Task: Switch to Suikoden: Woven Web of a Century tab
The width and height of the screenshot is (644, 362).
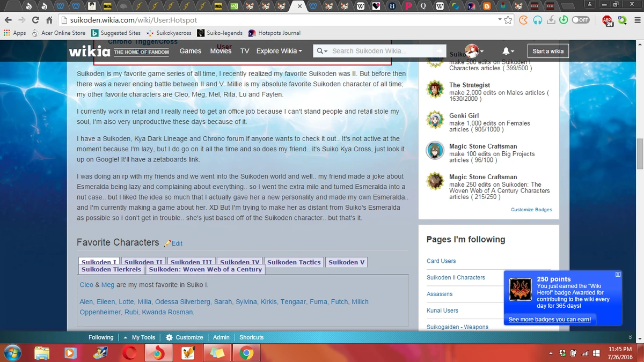Action: point(206,269)
